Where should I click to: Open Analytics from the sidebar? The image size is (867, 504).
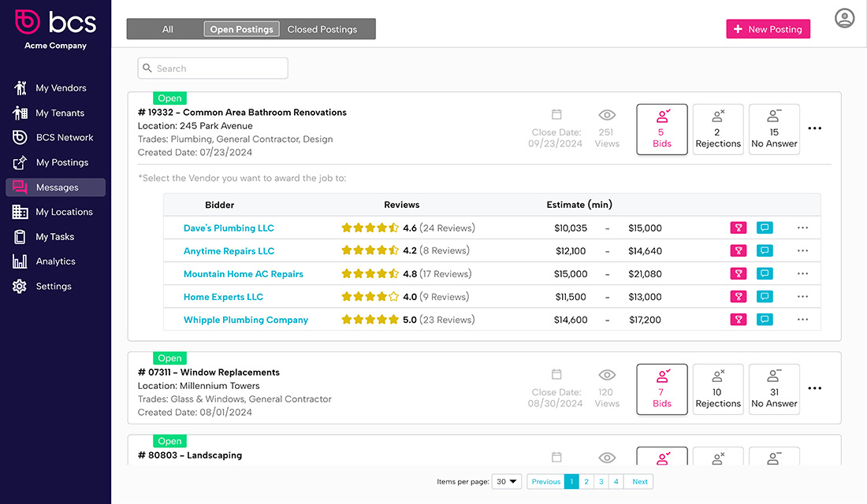coord(19,261)
